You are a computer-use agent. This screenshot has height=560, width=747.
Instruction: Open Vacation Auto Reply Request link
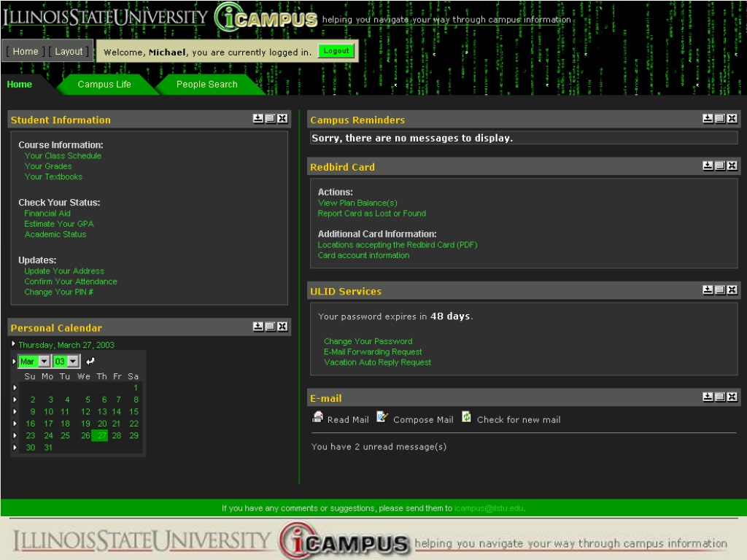pos(377,362)
